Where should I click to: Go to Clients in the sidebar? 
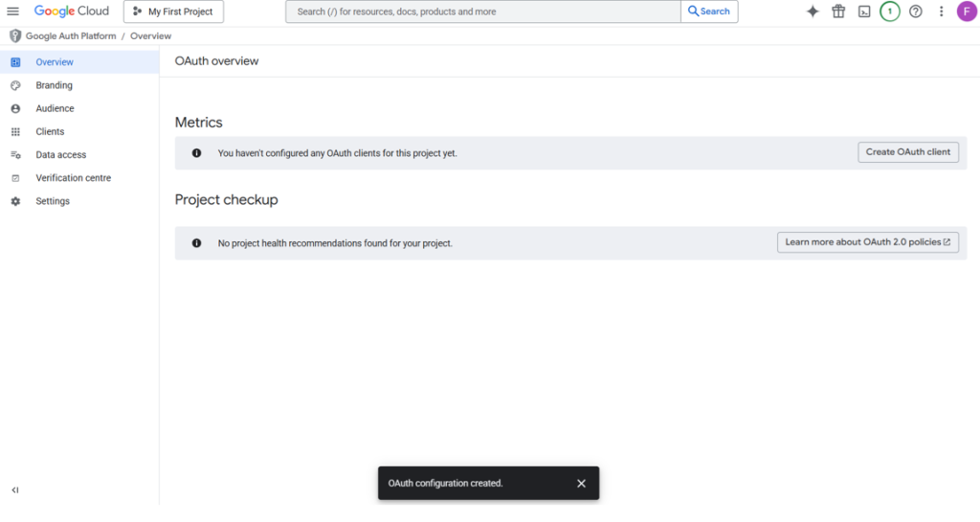click(50, 131)
